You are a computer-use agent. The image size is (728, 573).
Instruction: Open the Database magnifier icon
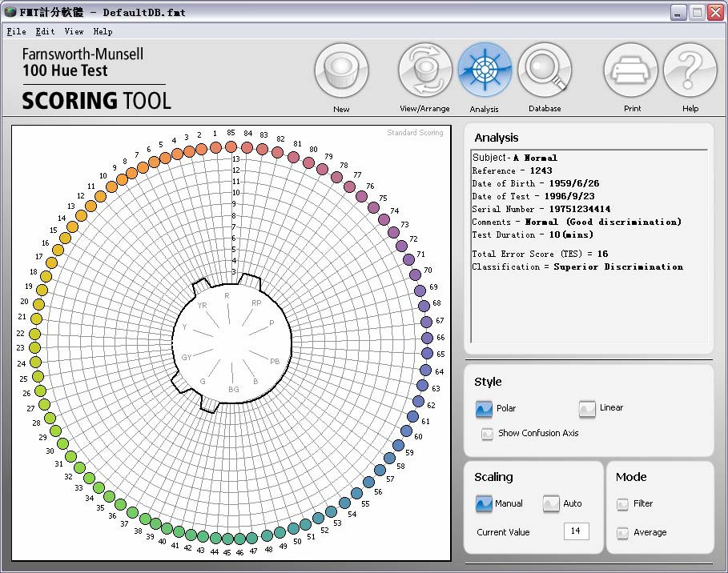545,71
